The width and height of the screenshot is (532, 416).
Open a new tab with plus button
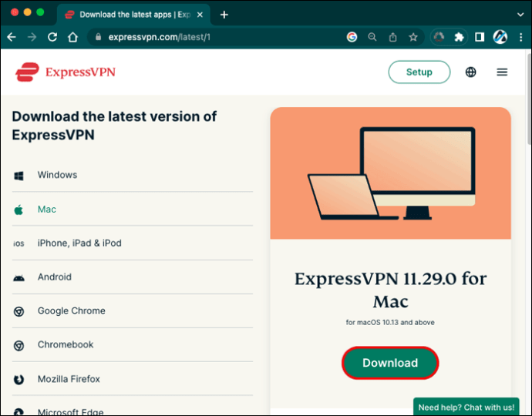pyautogui.click(x=224, y=15)
